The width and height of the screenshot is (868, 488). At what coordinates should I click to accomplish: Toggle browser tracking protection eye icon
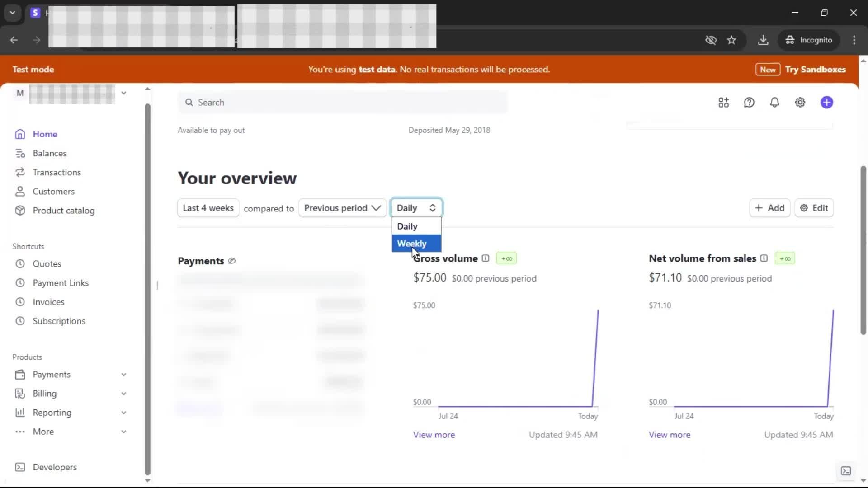(711, 40)
